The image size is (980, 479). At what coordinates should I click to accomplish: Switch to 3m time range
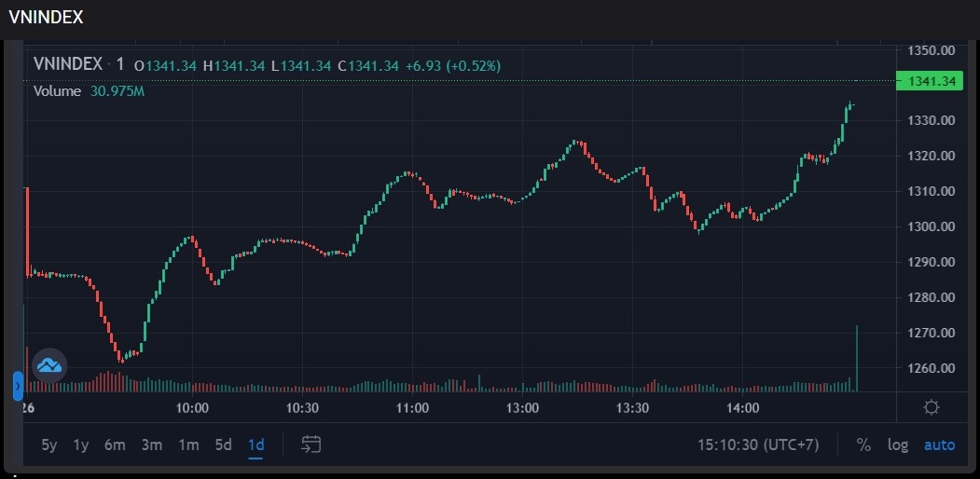pyautogui.click(x=151, y=445)
